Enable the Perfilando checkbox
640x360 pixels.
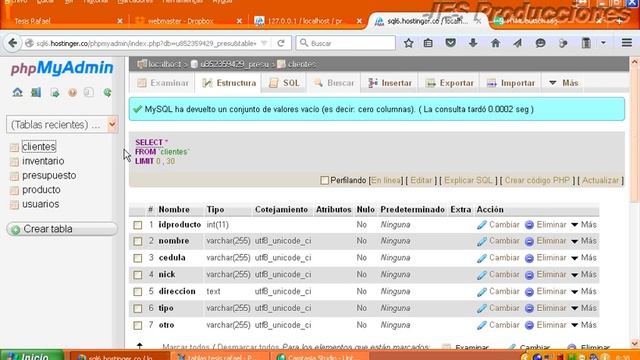click(x=324, y=180)
